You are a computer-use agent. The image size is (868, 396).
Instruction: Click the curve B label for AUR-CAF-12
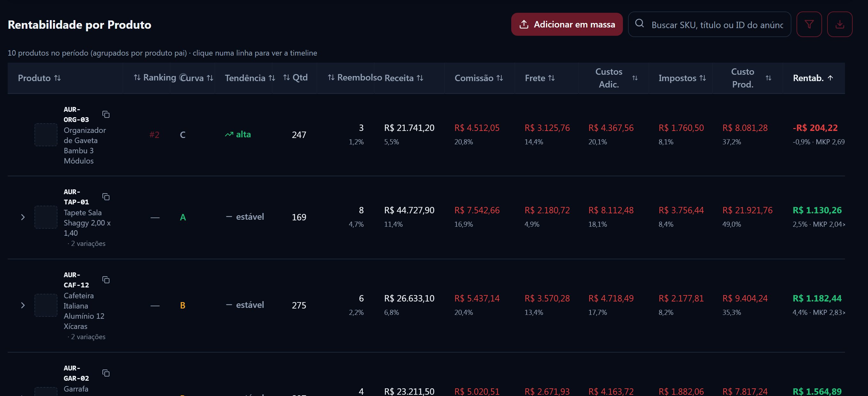(183, 305)
